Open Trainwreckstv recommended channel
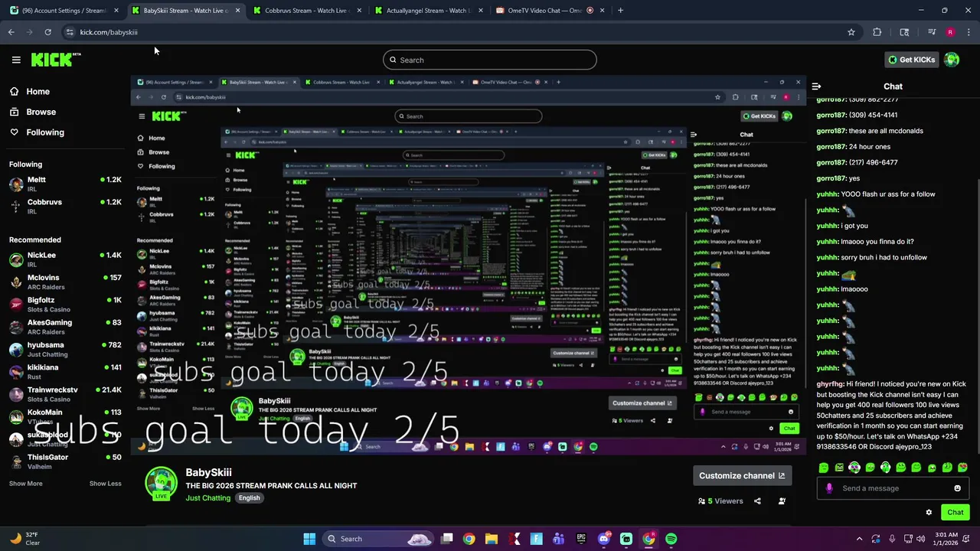This screenshot has height=551, width=980. pyautogui.click(x=65, y=393)
